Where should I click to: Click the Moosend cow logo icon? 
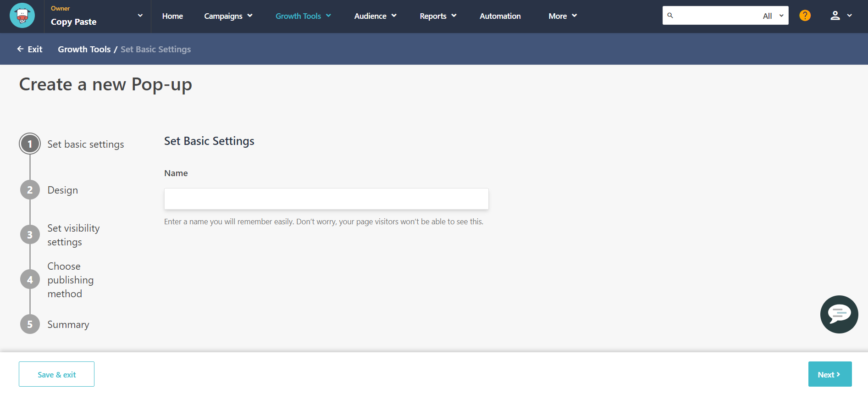click(22, 16)
